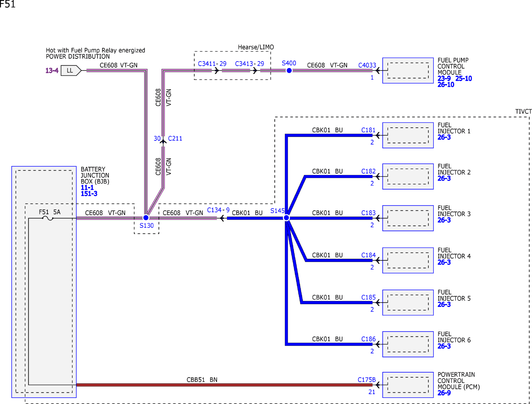
Task: Click the C175B connector label
Action: tap(366, 380)
